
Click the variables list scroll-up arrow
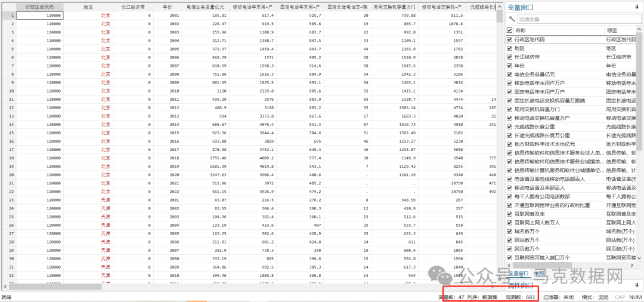640,30
